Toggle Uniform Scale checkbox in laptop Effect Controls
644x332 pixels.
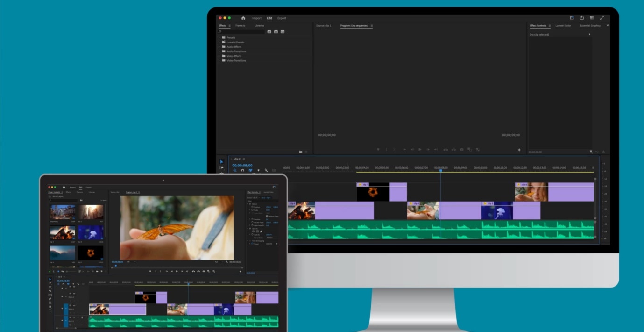click(x=267, y=216)
